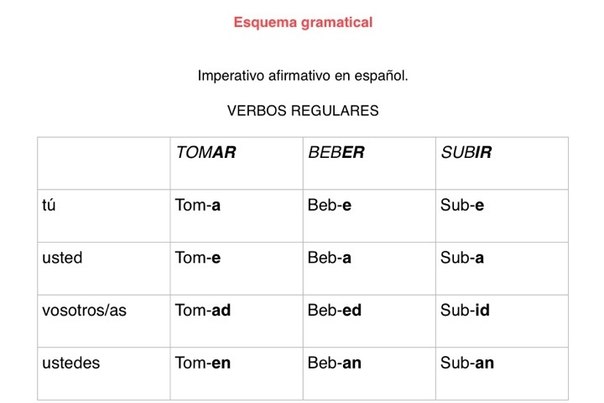
Task: Click the "VERBOS REGULARES" heading
Action: pos(303,110)
